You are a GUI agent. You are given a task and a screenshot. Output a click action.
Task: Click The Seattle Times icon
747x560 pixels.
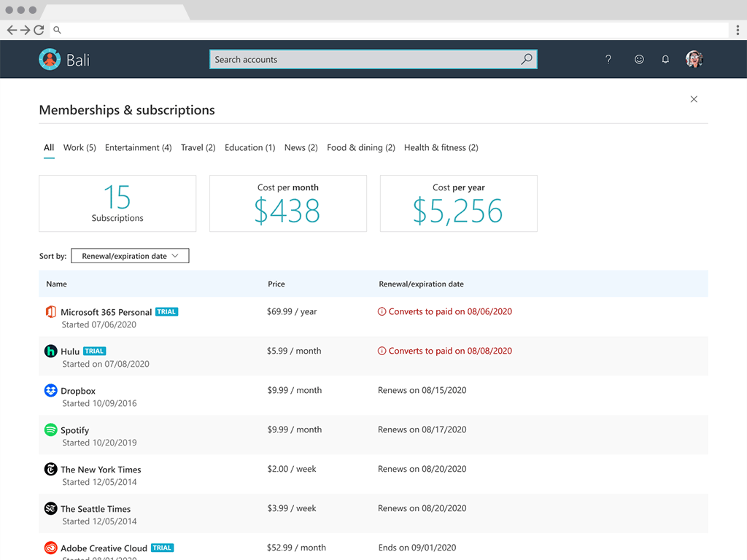click(x=50, y=508)
